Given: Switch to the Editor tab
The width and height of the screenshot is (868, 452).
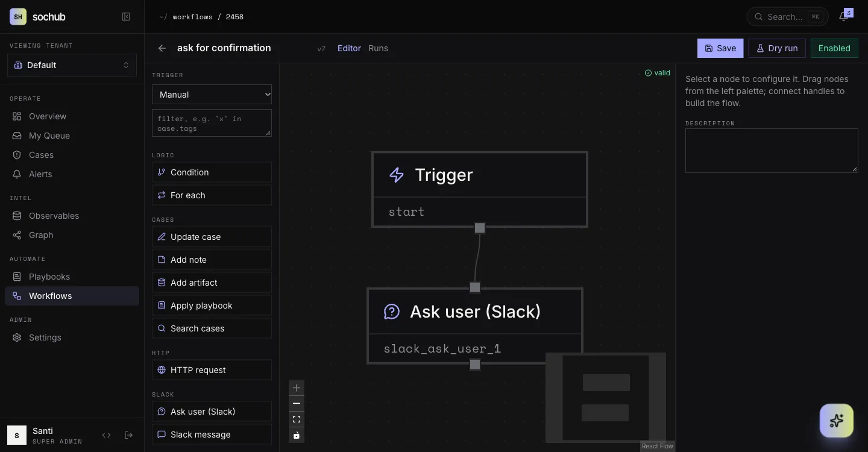Looking at the screenshot, I should tap(349, 48).
